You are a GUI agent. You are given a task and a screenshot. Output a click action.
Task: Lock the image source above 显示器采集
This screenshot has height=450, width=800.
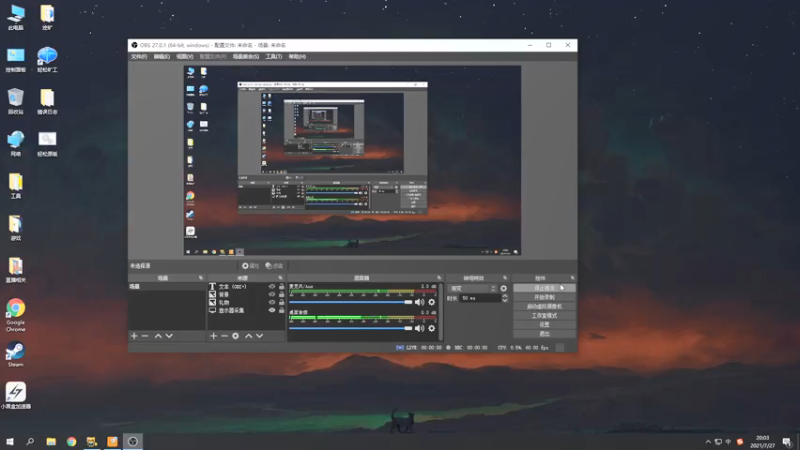coord(282,302)
